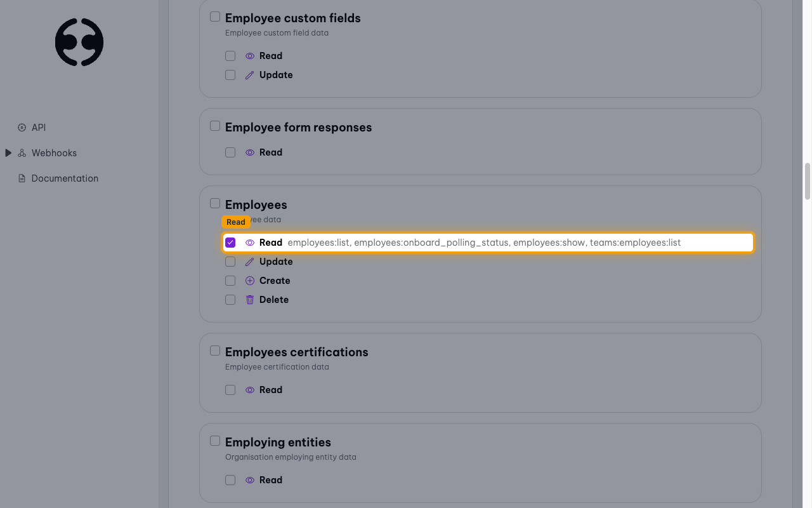The height and width of the screenshot is (508, 812).
Task: Click the 'Employee custom field data' description
Action: click(x=277, y=33)
